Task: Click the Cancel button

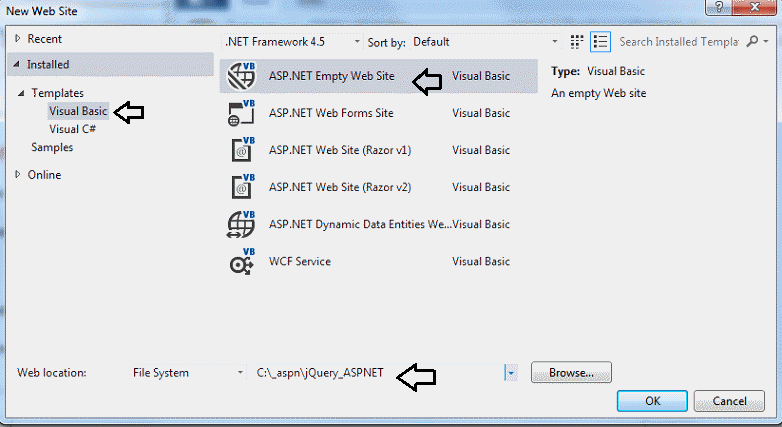Action: 729,401
